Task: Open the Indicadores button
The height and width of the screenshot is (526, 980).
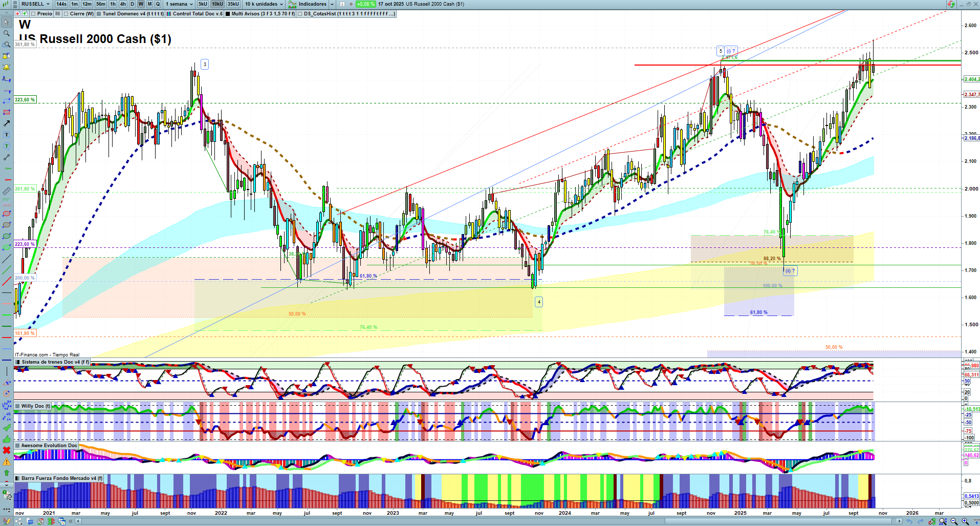Action: click(307, 4)
